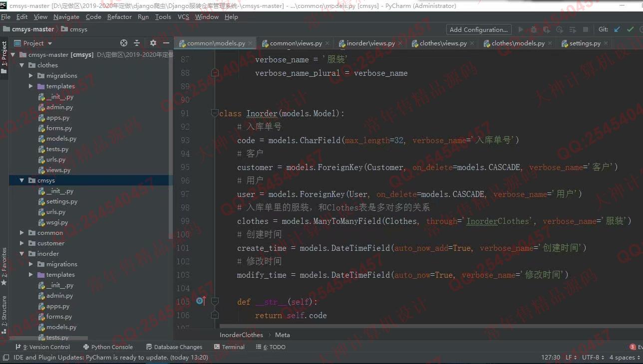Viewport: 643px width, 364px height.
Task: Open the Tools menu
Action: coord(163,17)
